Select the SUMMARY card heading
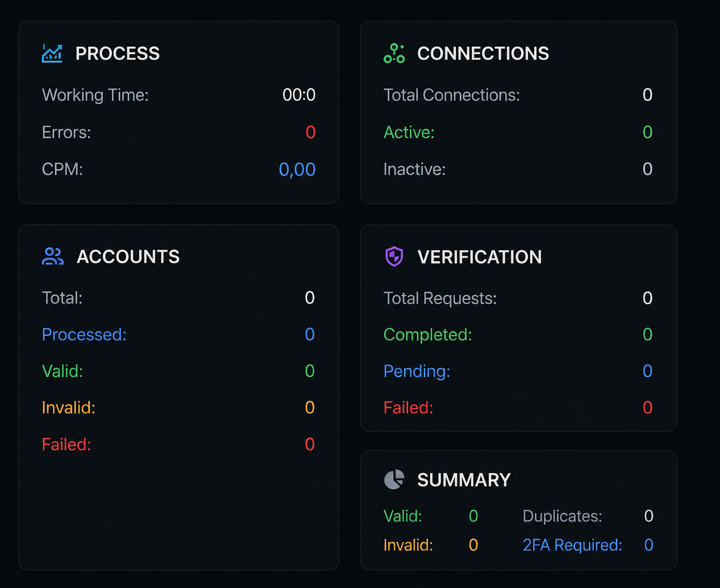Screen dimensions: 720x588 pyautogui.click(x=464, y=480)
